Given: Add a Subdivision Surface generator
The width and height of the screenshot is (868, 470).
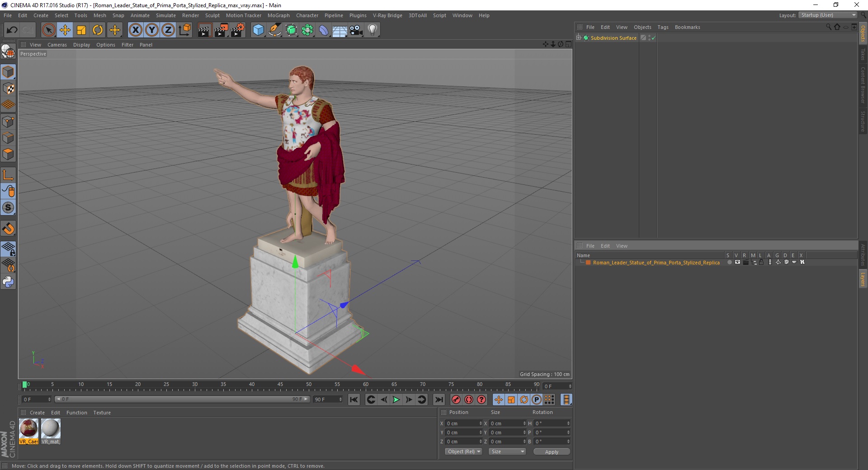Looking at the screenshot, I should 291,30.
